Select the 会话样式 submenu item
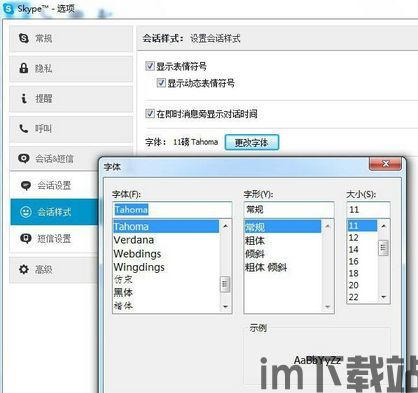Screen dimensions: 418x393 [x=55, y=212]
